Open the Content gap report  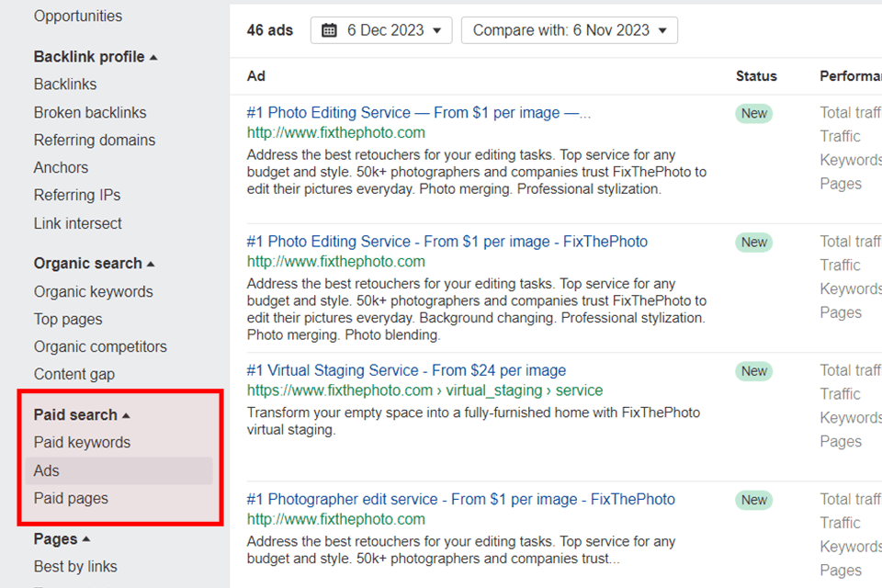(74, 374)
